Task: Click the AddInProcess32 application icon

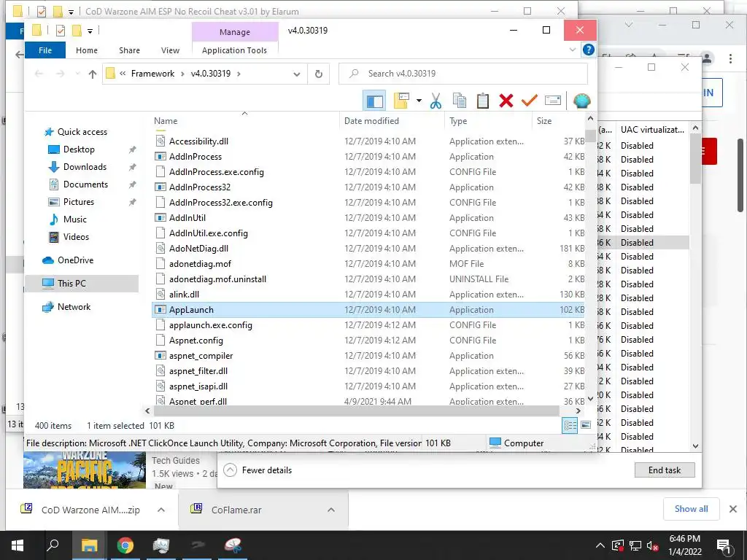Action: pos(160,187)
